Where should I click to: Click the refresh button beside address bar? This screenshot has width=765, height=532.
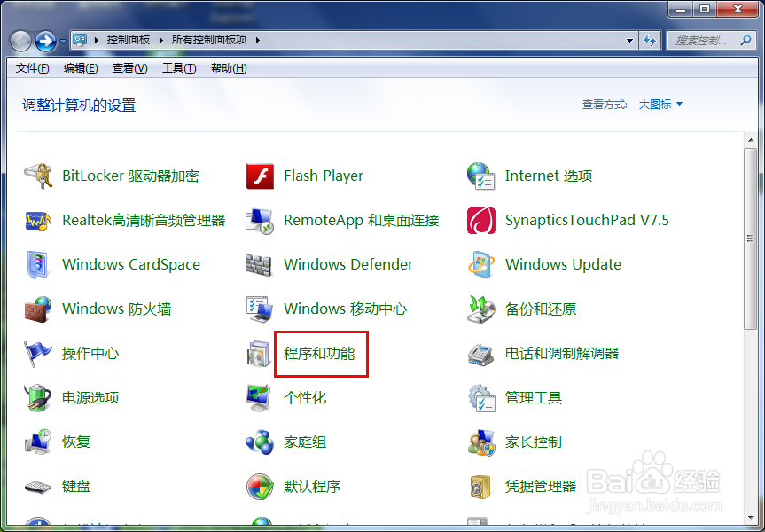(650, 41)
